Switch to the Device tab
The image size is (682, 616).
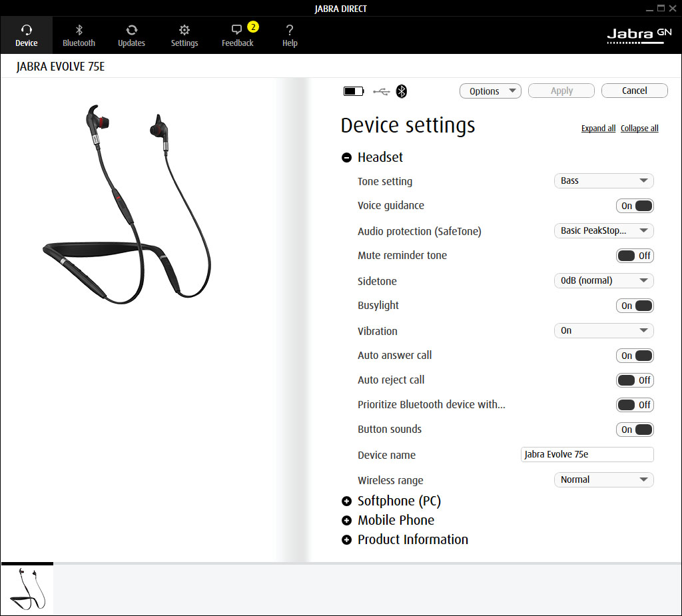click(x=27, y=35)
